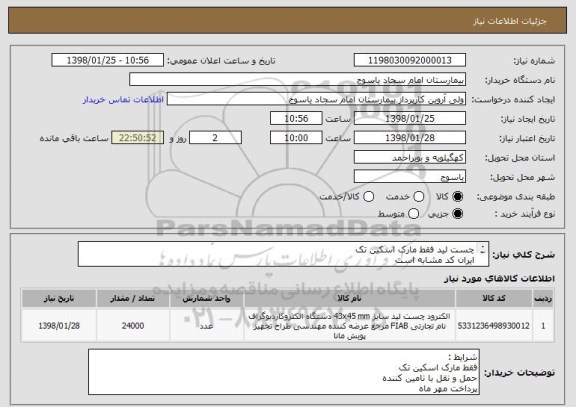Click the اطلاعات کالاهای مورد نیاز heading
This screenshot has height=407, width=576.
[499, 279]
